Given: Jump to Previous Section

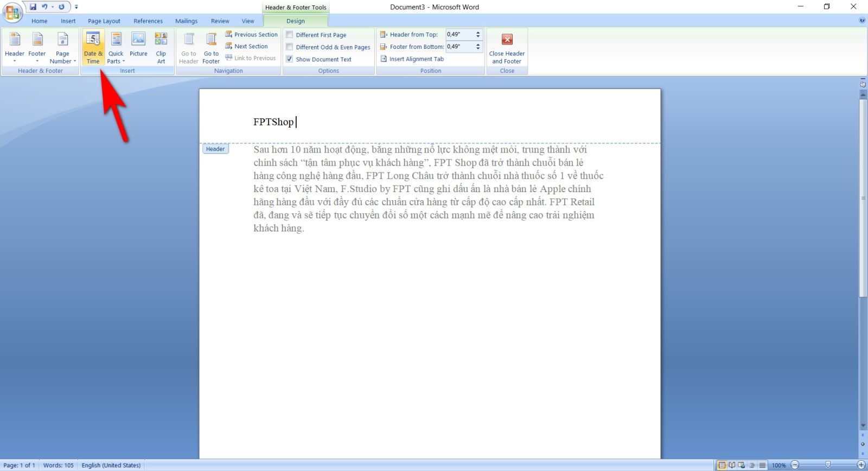Looking at the screenshot, I should click(x=251, y=34).
